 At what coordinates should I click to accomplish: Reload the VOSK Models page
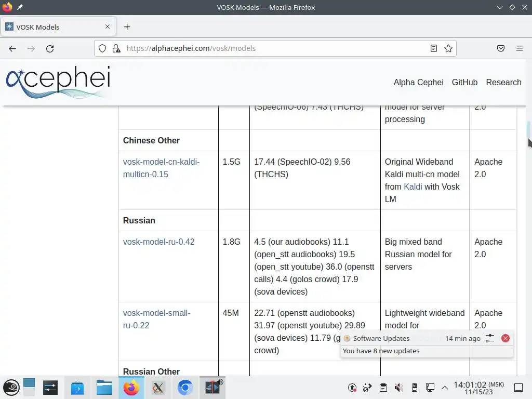50,48
